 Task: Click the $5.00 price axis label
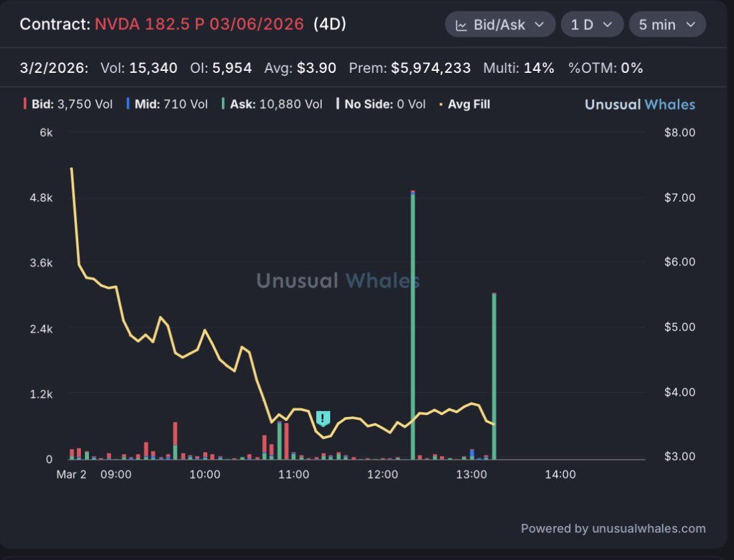point(680,327)
